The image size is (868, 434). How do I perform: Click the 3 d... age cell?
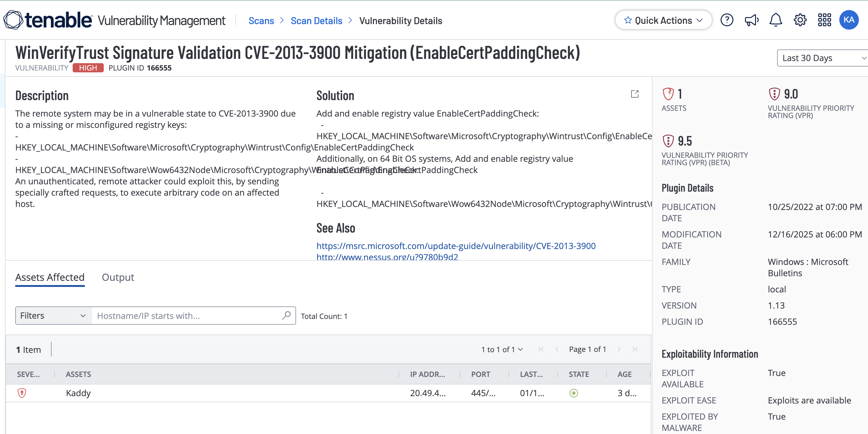(627, 393)
